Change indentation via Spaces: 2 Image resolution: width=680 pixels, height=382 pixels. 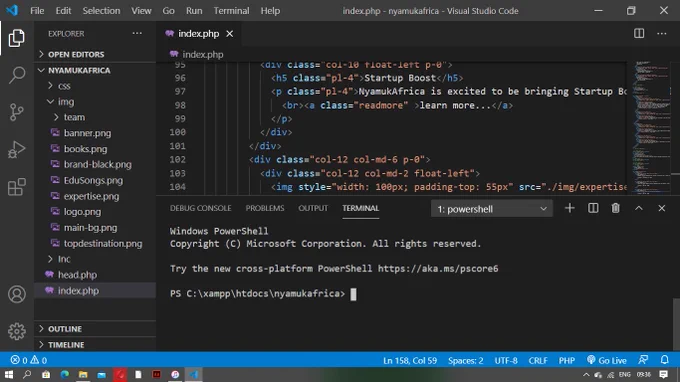click(465, 360)
